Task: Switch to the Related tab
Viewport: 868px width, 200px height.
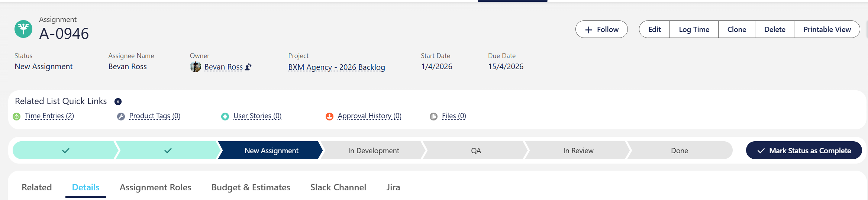Action: pyautogui.click(x=36, y=187)
